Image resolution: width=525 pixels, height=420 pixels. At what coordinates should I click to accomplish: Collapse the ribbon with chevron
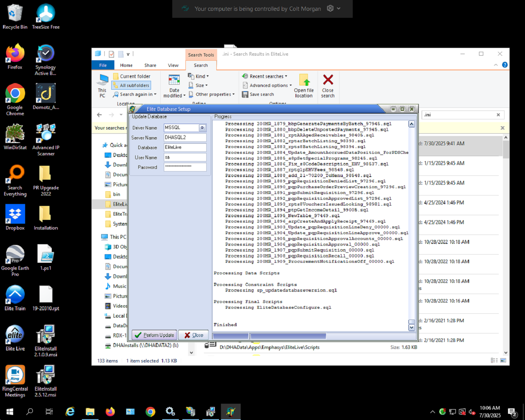[x=496, y=65]
